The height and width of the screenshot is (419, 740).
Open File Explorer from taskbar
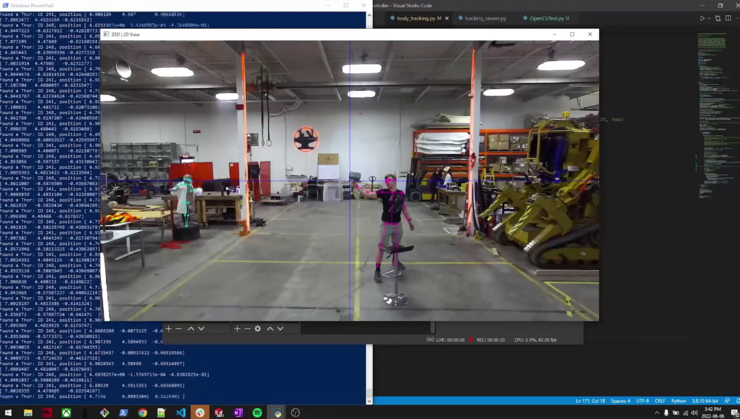click(x=28, y=413)
